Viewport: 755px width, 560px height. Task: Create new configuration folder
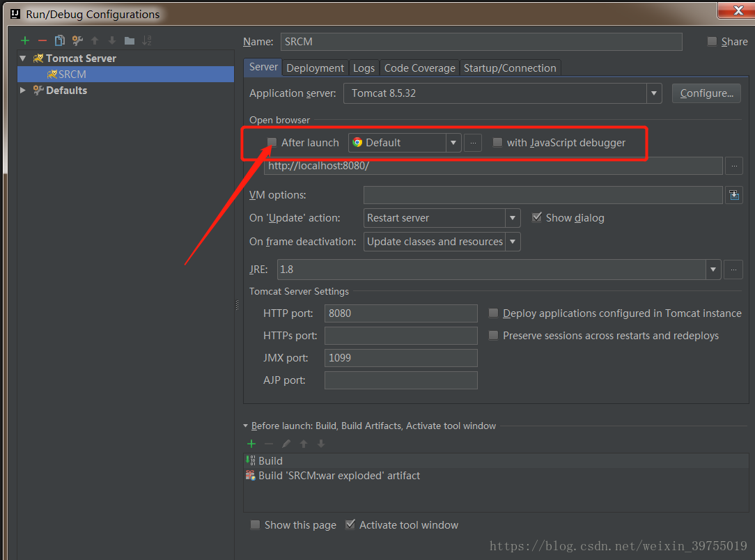(x=130, y=40)
